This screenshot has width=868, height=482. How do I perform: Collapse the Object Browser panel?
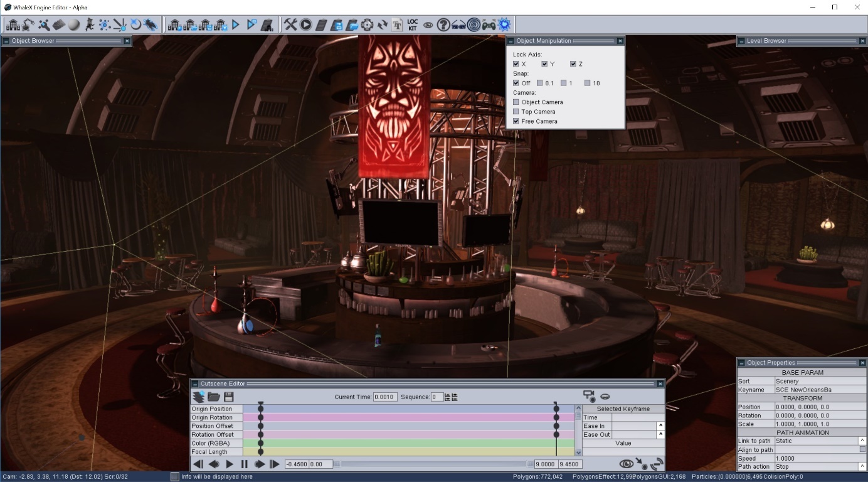(6, 41)
